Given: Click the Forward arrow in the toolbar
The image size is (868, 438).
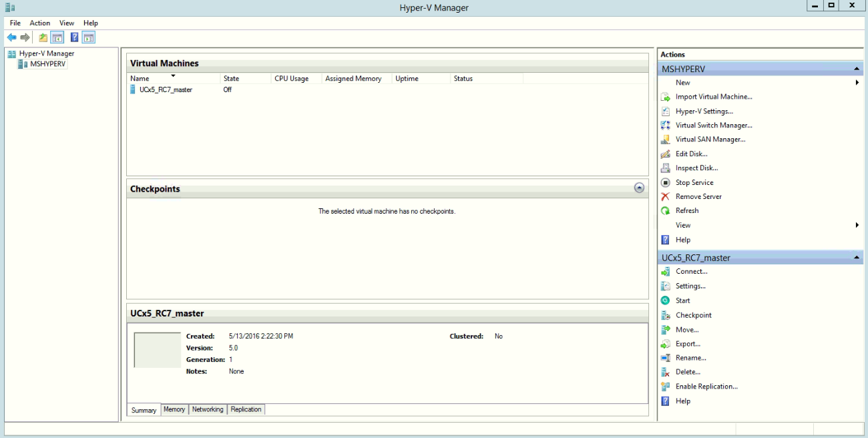Looking at the screenshot, I should click(25, 37).
